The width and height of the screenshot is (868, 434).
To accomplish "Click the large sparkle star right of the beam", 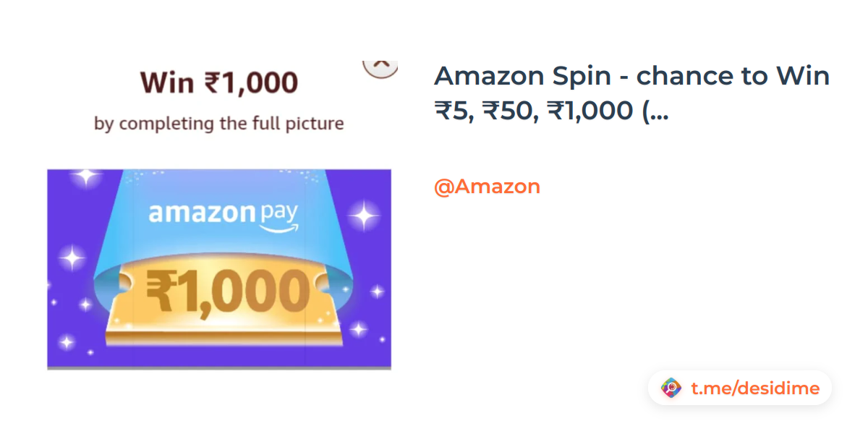I will coord(363,215).
